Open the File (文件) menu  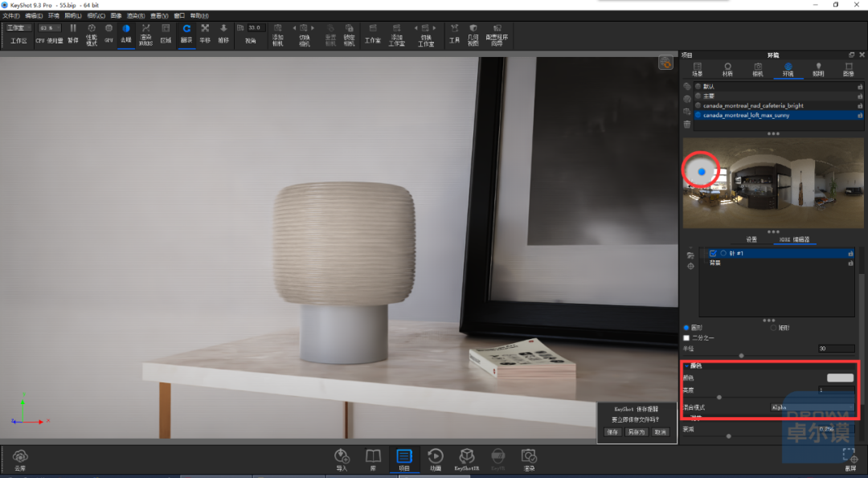(11, 15)
